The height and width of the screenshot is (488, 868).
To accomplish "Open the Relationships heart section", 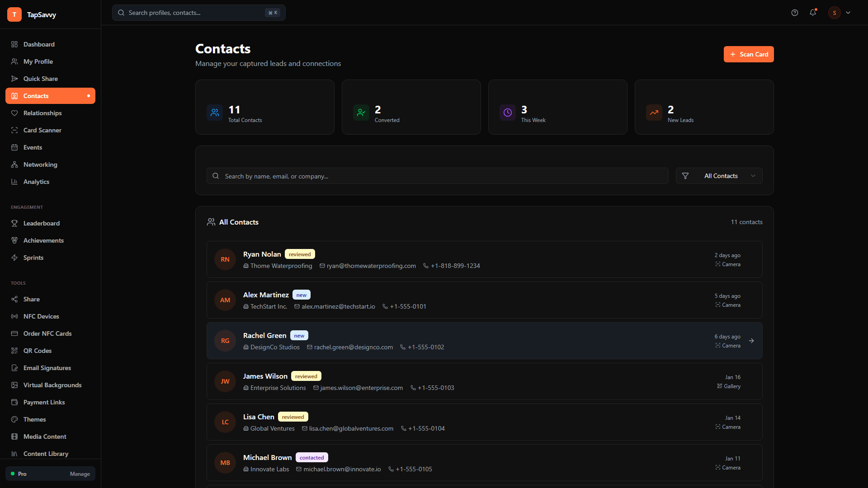I will [42, 113].
